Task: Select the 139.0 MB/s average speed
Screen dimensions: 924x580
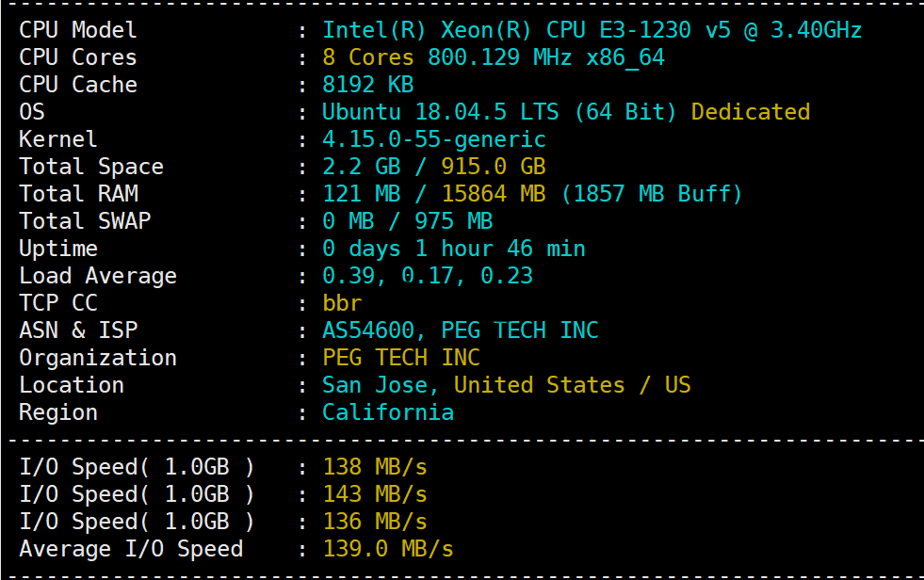Action: pos(388,549)
